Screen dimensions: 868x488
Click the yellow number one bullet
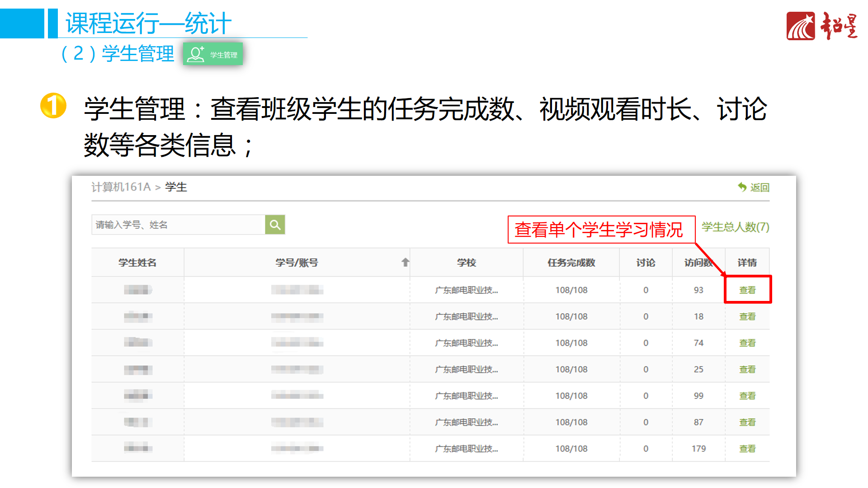tap(53, 106)
